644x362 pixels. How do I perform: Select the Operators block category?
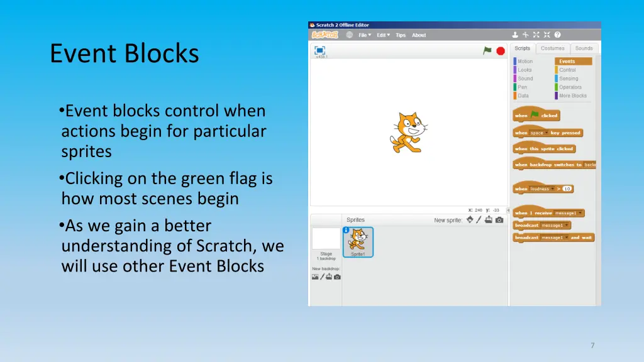click(x=570, y=87)
